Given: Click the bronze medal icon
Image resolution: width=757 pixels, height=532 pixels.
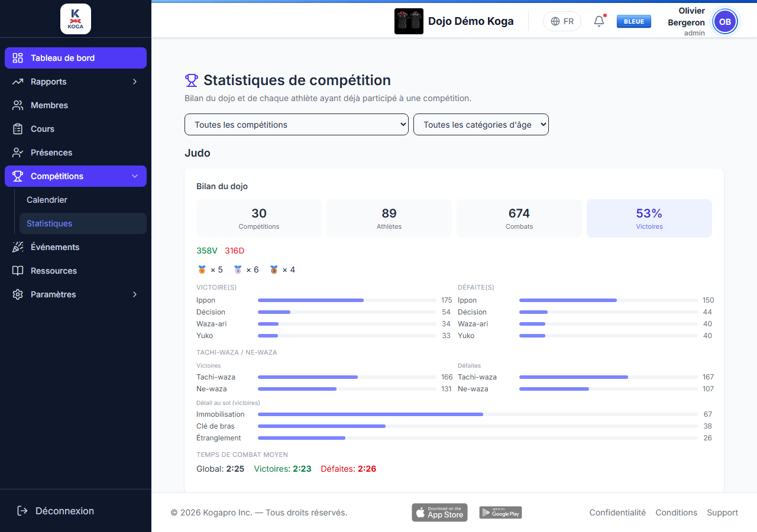Looking at the screenshot, I should click(274, 270).
